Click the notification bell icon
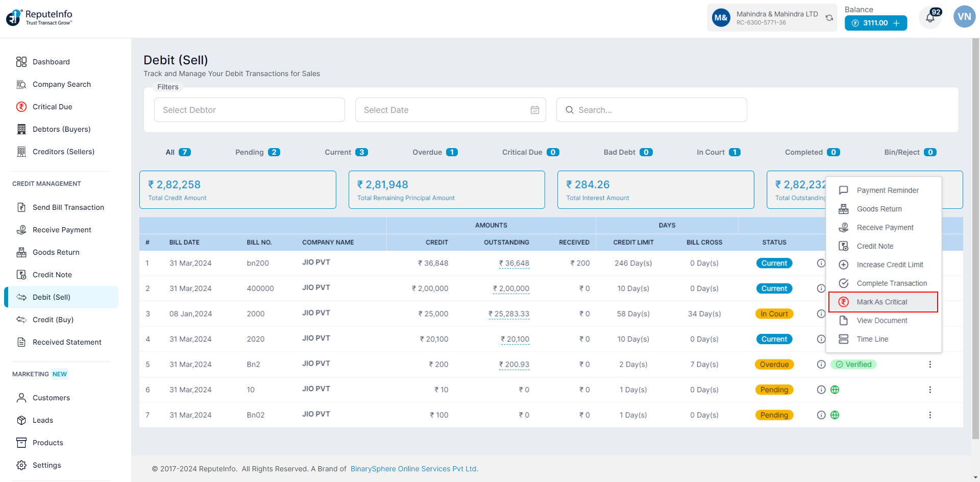 [930, 18]
